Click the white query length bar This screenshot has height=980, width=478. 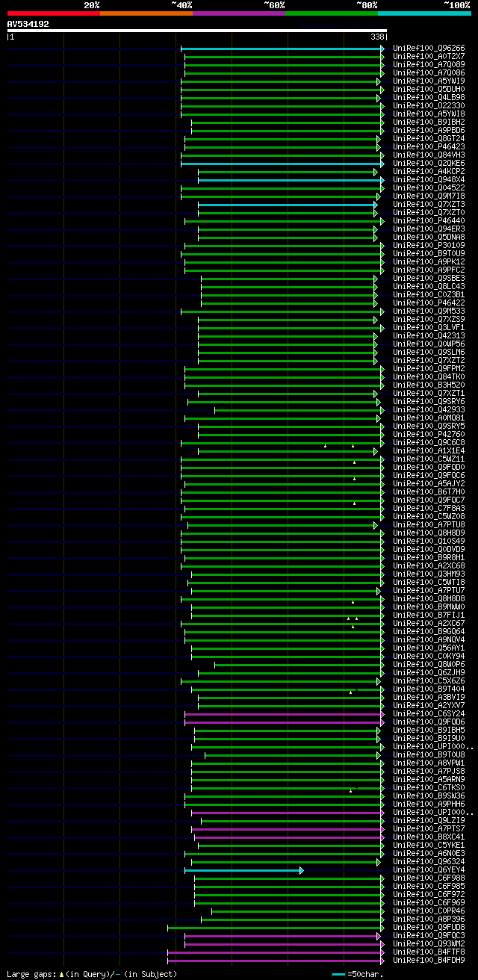tap(197, 31)
